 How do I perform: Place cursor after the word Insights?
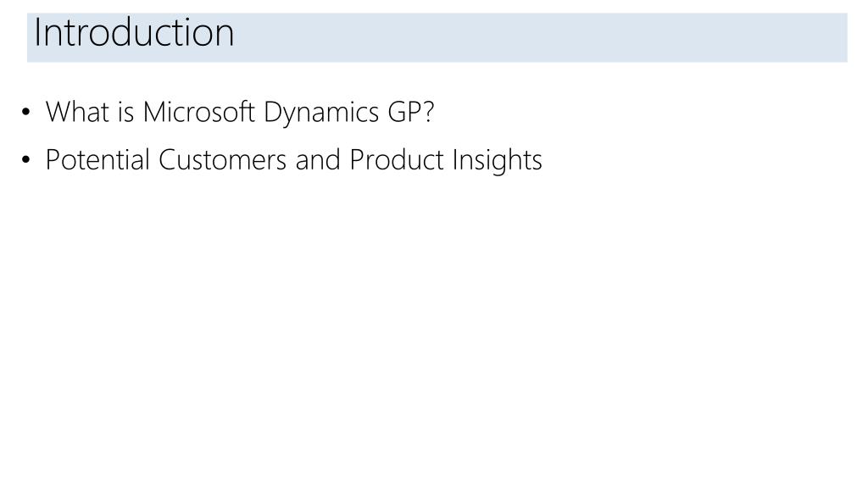(543, 160)
